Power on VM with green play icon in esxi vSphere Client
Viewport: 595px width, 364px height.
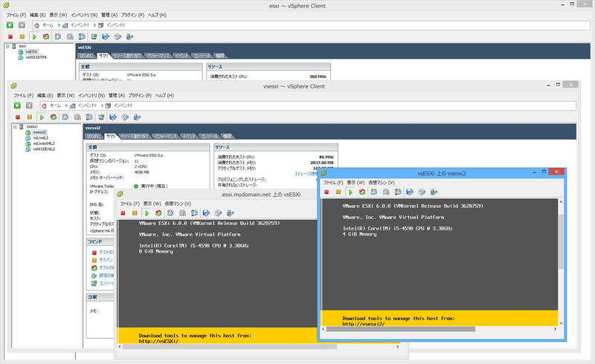coord(34,37)
